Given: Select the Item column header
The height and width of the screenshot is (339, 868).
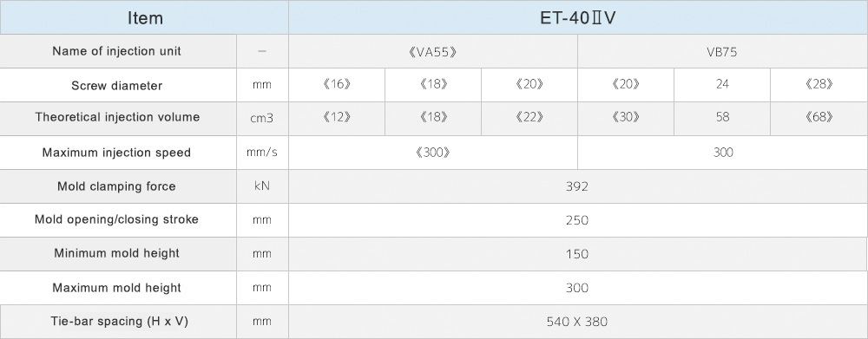Looking at the screenshot, I should click(x=144, y=17).
